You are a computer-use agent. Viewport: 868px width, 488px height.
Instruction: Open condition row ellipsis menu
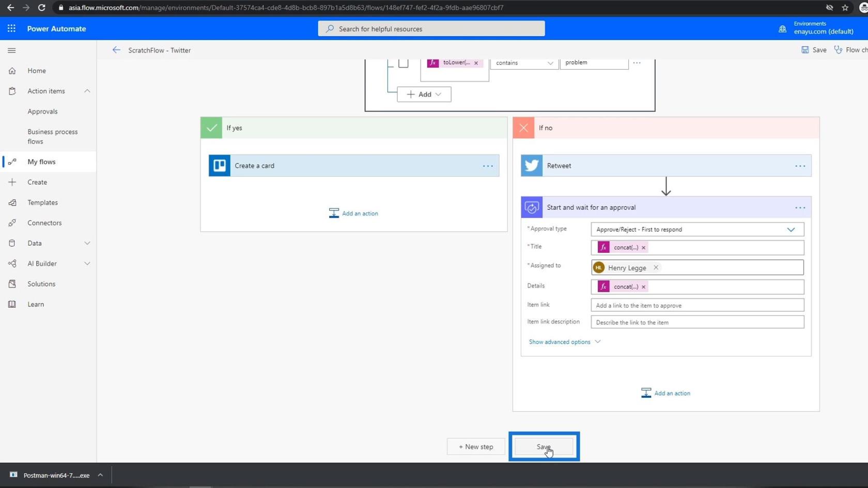pyautogui.click(x=637, y=62)
